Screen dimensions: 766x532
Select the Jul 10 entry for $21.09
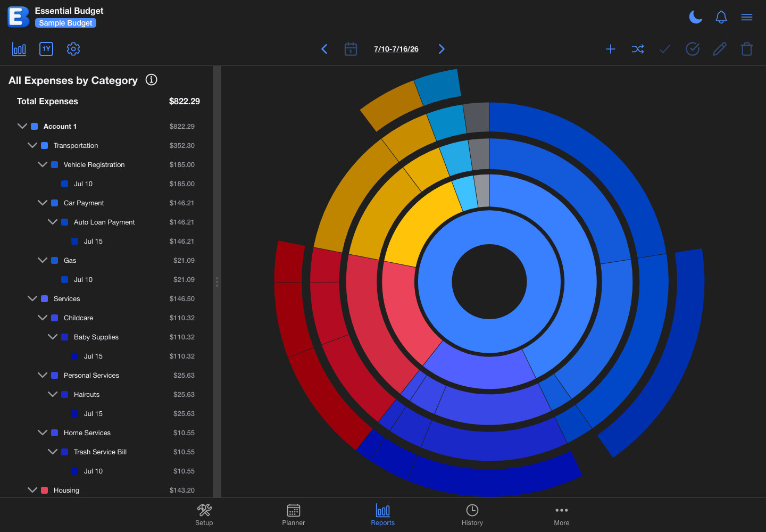[106, 279]
